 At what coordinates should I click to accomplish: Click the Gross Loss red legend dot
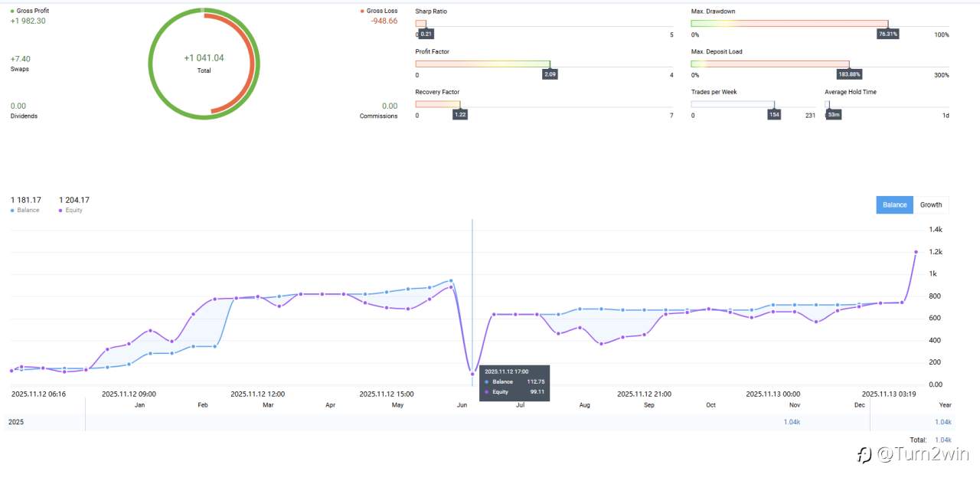point(362,11)
